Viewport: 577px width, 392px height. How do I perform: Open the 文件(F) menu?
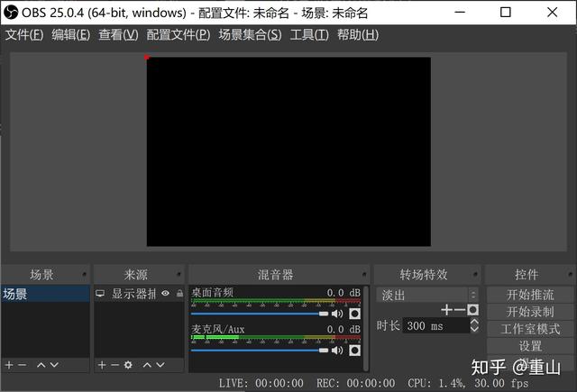pyautogui.click(x=24, y=35)
